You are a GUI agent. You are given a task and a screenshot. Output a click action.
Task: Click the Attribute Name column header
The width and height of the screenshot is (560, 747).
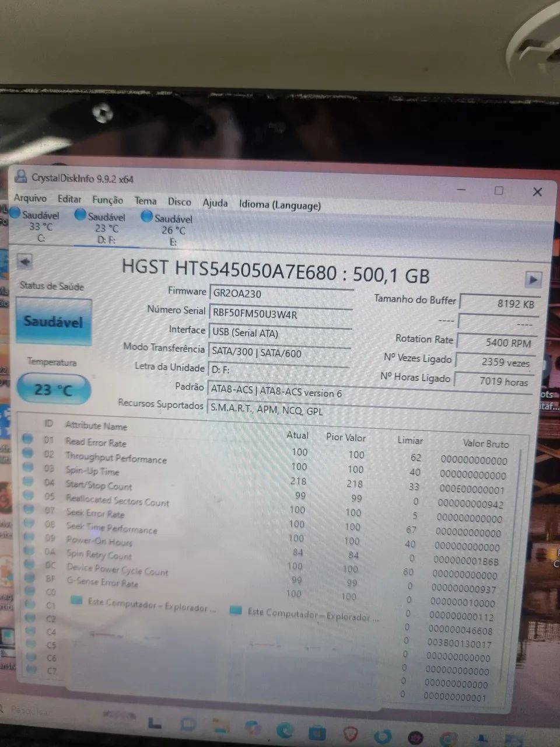96,427
